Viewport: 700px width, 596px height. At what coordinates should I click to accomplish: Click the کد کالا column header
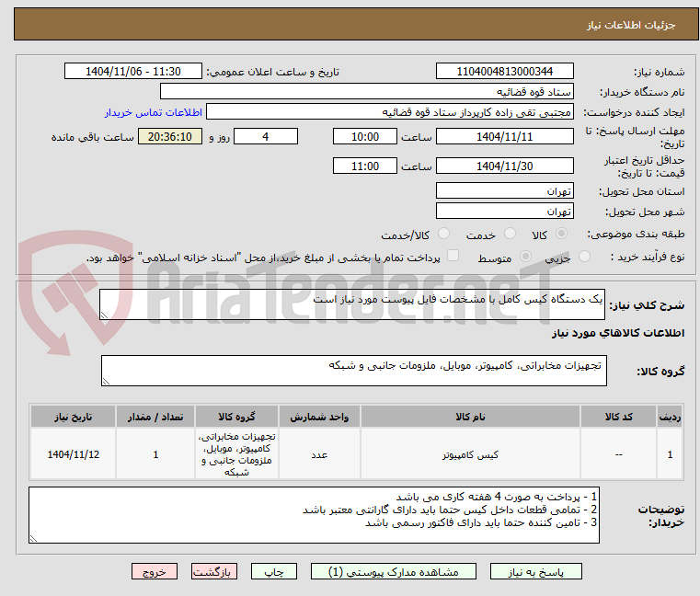pyautogui.click(x=618, y=417)
